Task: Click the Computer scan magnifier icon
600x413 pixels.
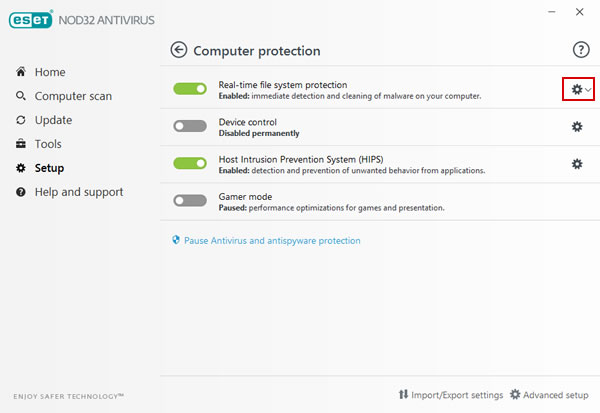Action: pyautogui.click(x=21, y=96)
